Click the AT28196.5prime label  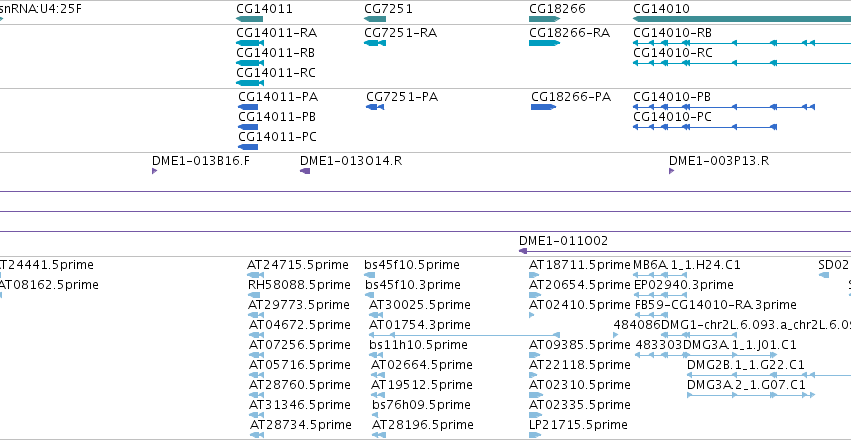coord(423,424)
